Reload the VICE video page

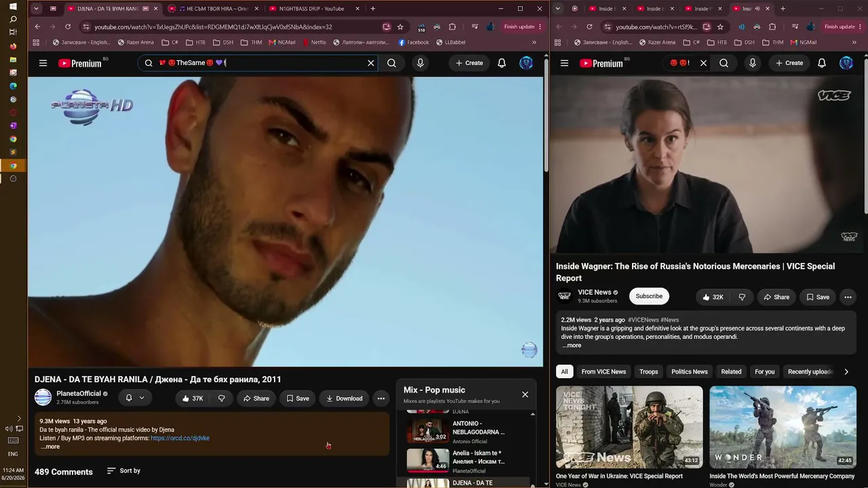pyautogui.click(x=589, y=27)
